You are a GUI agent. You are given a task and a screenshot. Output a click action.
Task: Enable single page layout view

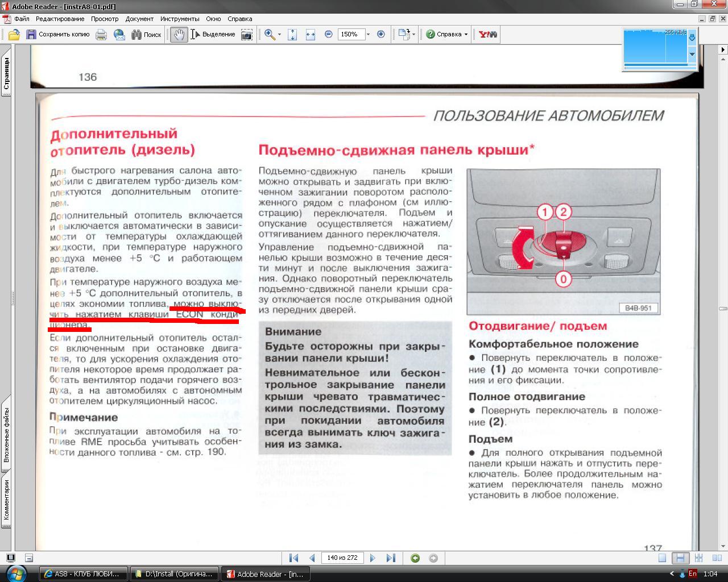click(662, 558)
